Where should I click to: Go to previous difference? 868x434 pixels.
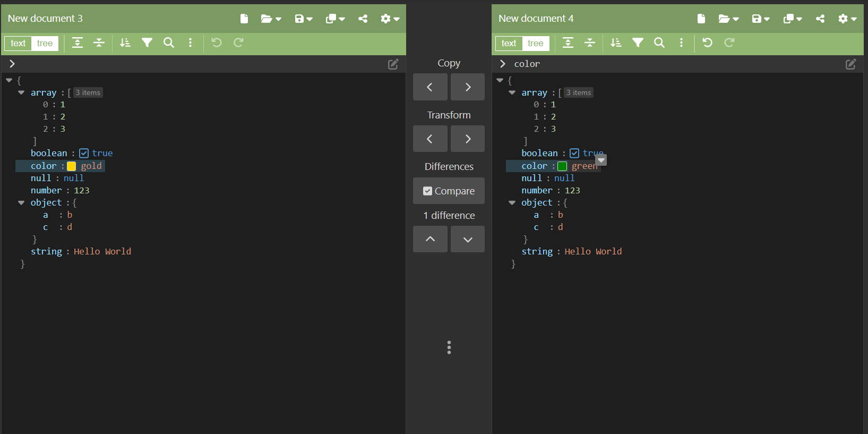430,239
